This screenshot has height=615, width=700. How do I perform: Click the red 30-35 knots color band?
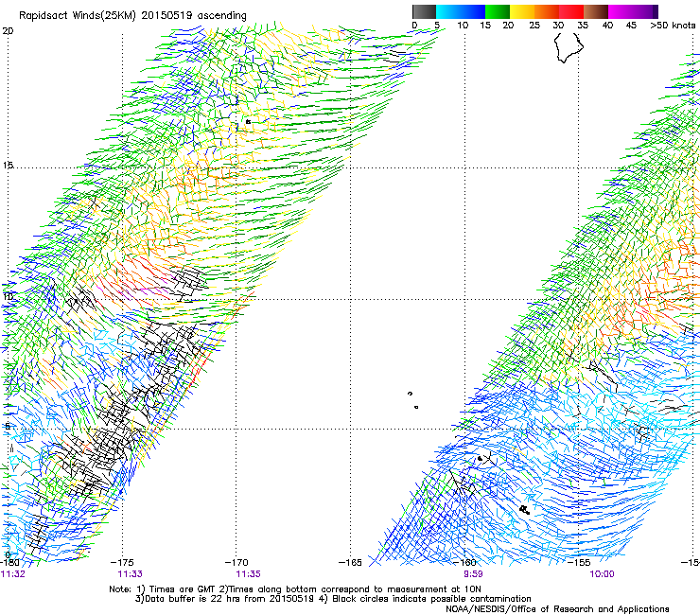coord(571,11)
